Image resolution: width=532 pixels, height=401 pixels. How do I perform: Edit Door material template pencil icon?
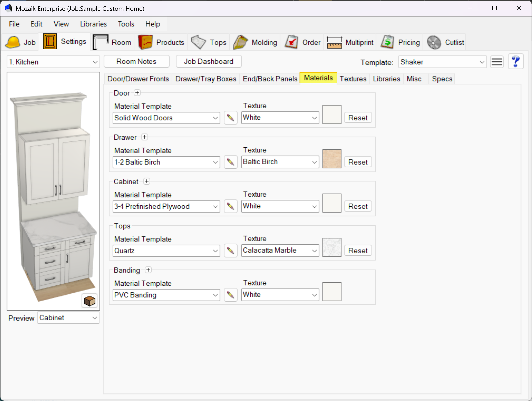tap(230, 118)
